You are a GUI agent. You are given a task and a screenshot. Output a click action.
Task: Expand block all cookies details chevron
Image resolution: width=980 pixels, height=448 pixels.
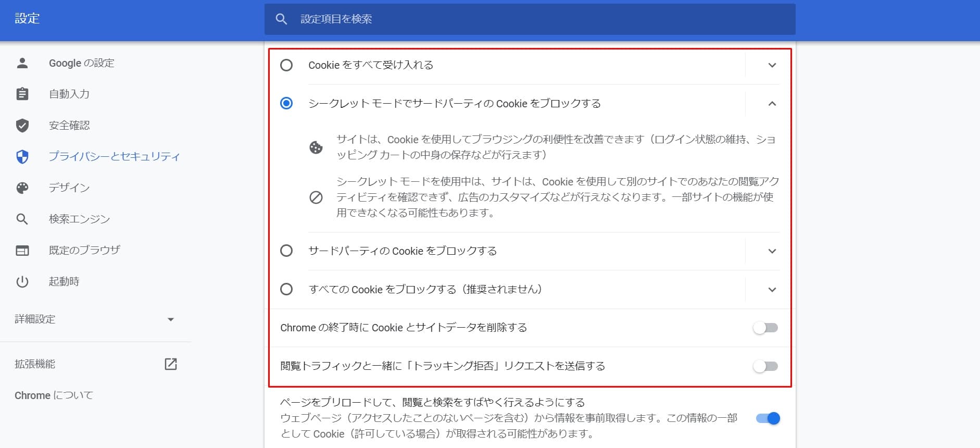(x=772, y=289)
